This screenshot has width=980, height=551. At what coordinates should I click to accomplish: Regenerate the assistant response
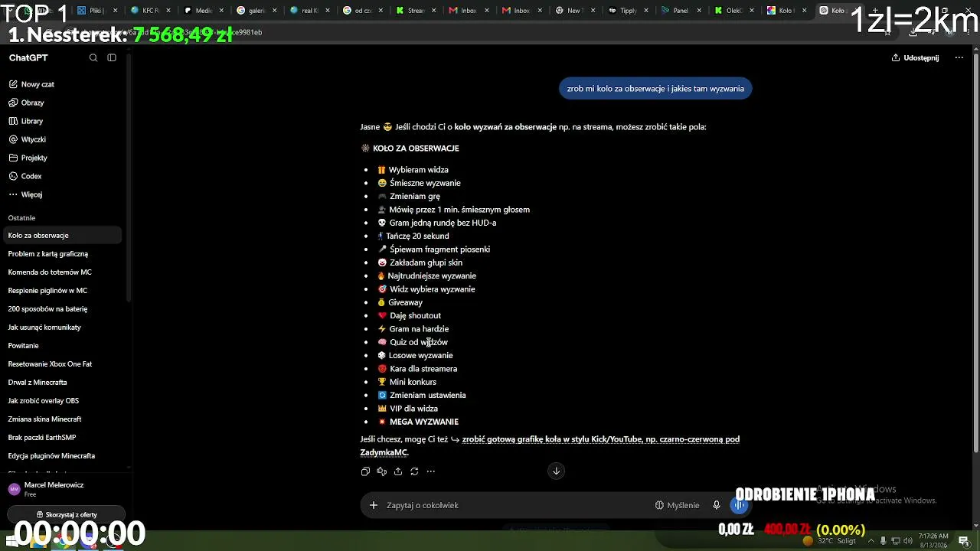(414, 471)
